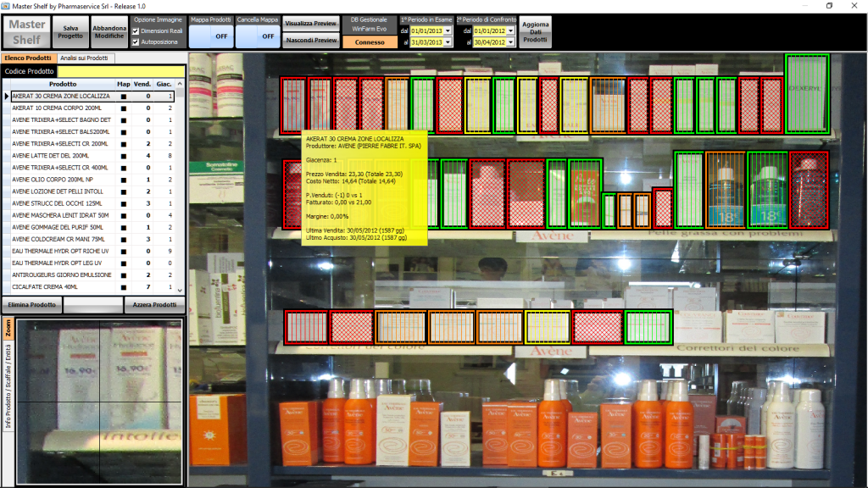Screen dimensions: 868x488
Task: Save the project with Salva Progetto
Action: coord(70,32)
